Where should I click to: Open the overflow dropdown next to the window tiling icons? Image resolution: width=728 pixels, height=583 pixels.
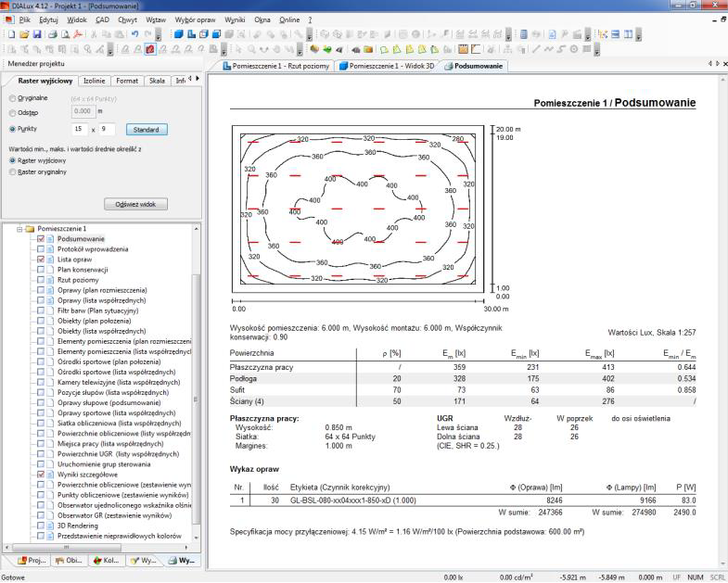[x=639, y=35]
